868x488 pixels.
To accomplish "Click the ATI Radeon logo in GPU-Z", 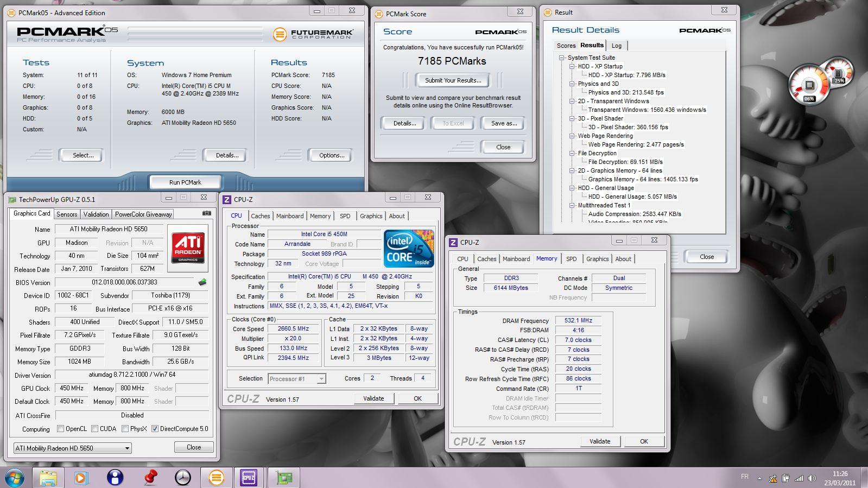I will [x=188, y=248].
